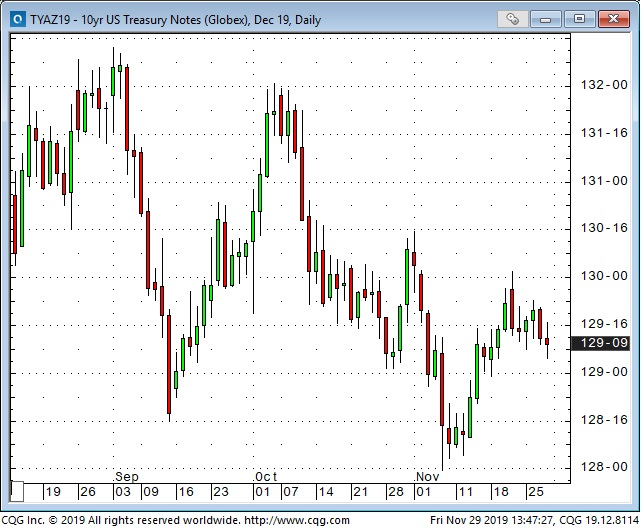Click the 131-16 price axis label
The width and height of the screenshot is (642, 528).
click(604, 133)
